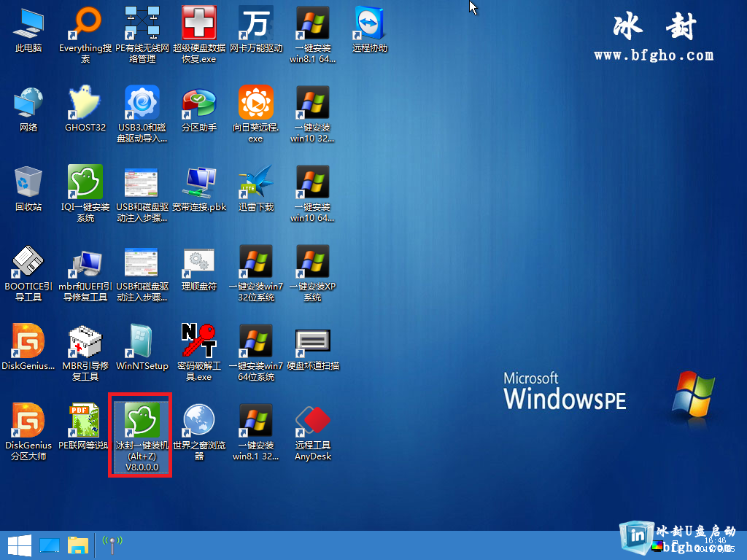Viewport: 747px width, 560px height.
Task: Open 分区助手 shortcut
Action: click(x=199, y=109)
